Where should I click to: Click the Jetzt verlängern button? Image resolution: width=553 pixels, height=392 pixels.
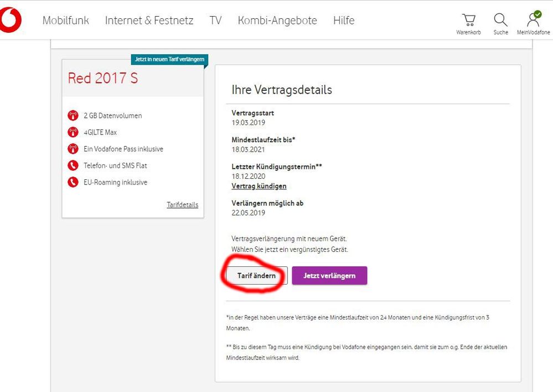tap(329, 276)
